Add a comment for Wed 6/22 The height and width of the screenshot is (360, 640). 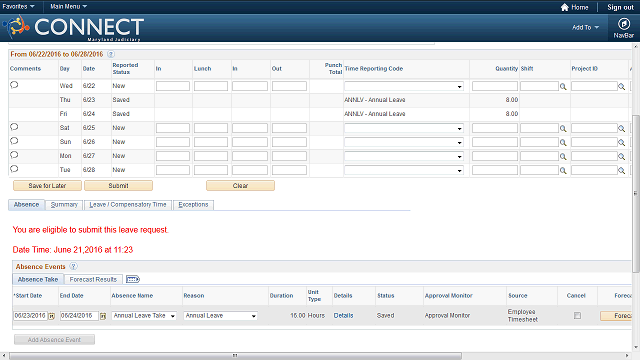click(x=14, y=85)
